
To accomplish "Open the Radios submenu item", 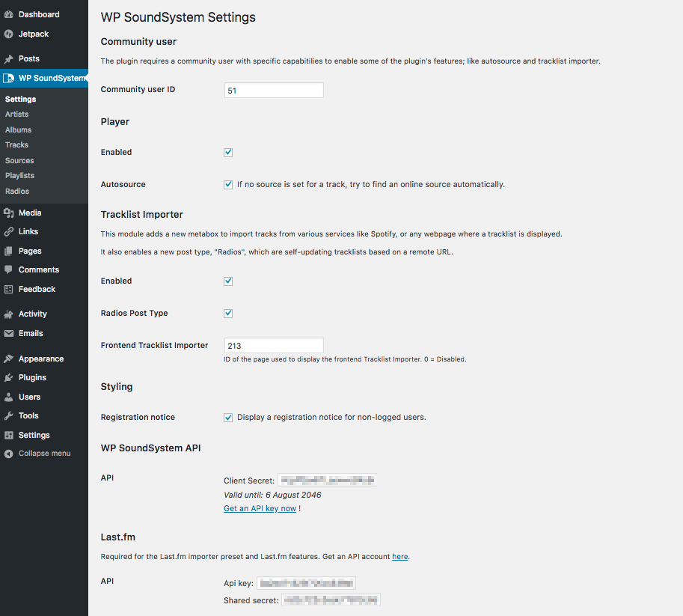I will coord(17,192).
